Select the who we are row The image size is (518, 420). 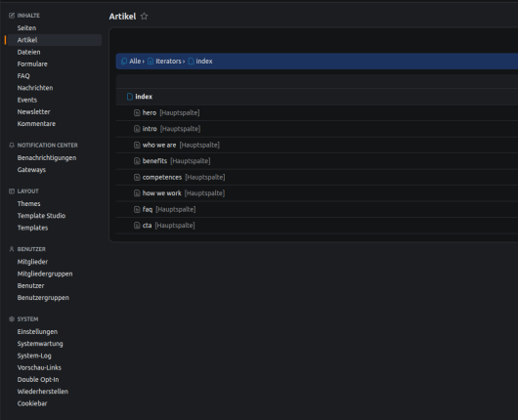[317, 145]
